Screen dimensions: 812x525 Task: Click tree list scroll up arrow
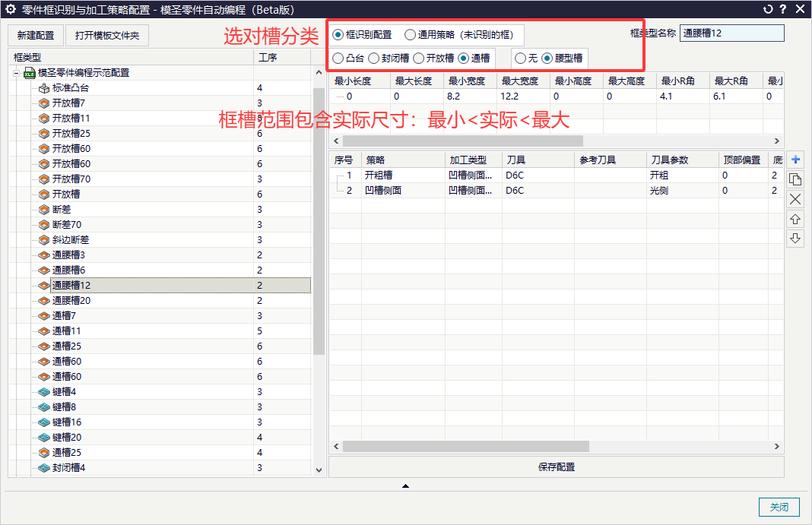point(319,73)
